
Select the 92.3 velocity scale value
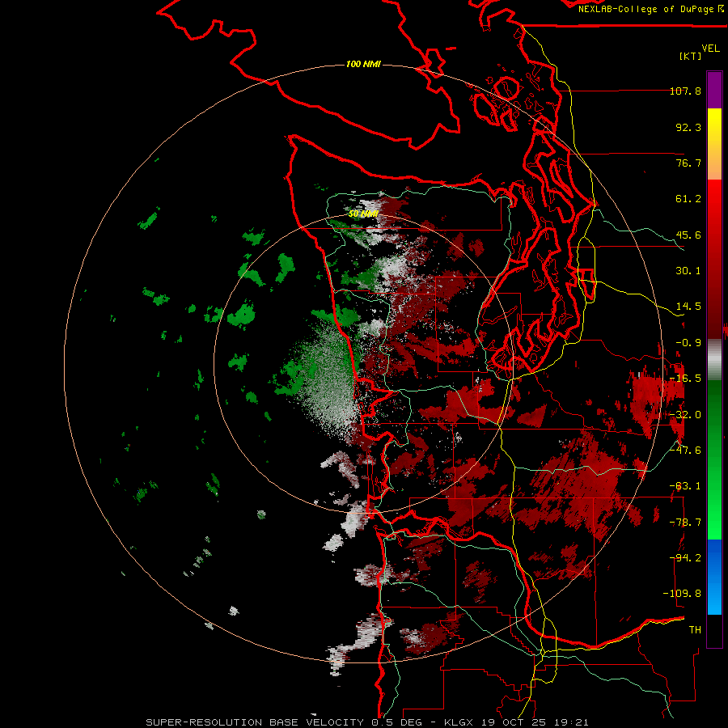688,127
